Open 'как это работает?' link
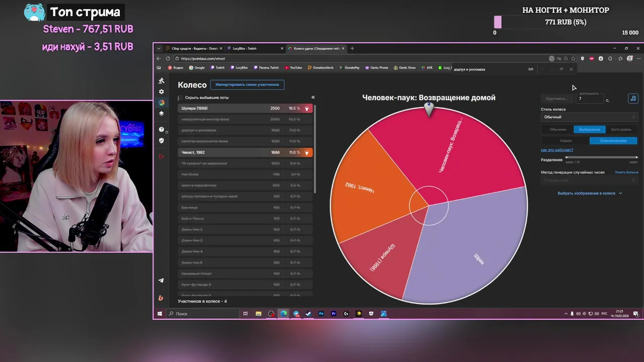Image resolution: width=644 pixels, height=362 pixels. (557, 150)
